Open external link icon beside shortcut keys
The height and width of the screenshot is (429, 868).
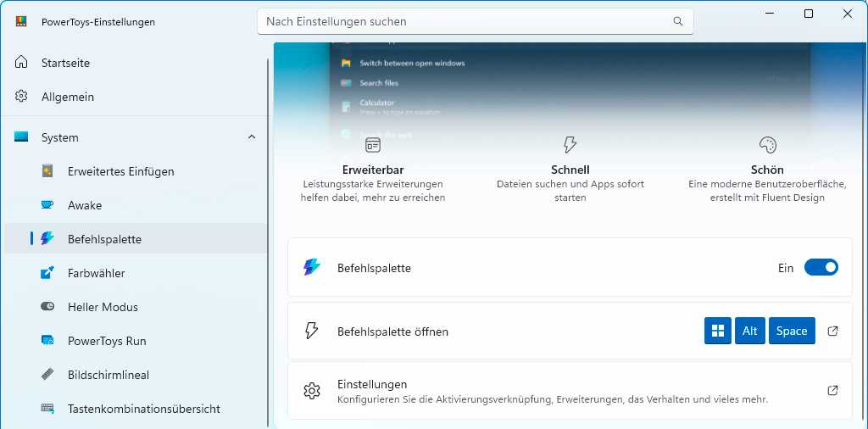[x=832, y=331]
